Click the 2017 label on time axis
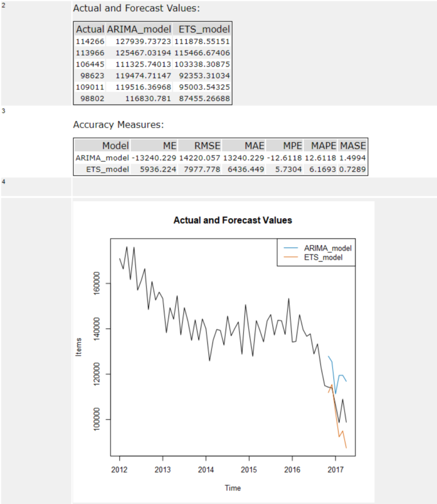This screenshot has width=437, height=504. [336, 470]
